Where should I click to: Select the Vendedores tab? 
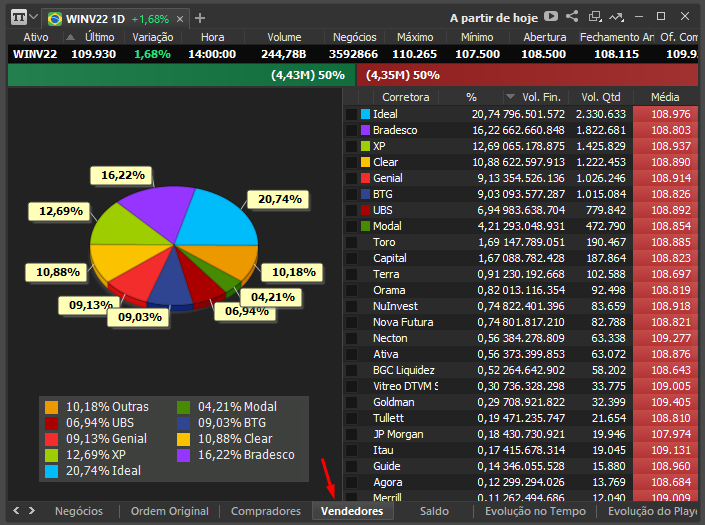tap(352, 512)
